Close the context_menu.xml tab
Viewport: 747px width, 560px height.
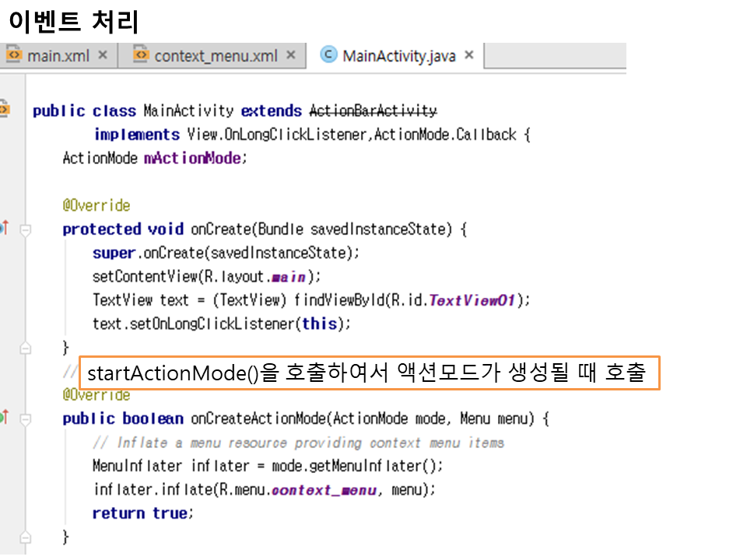(291, 55)
